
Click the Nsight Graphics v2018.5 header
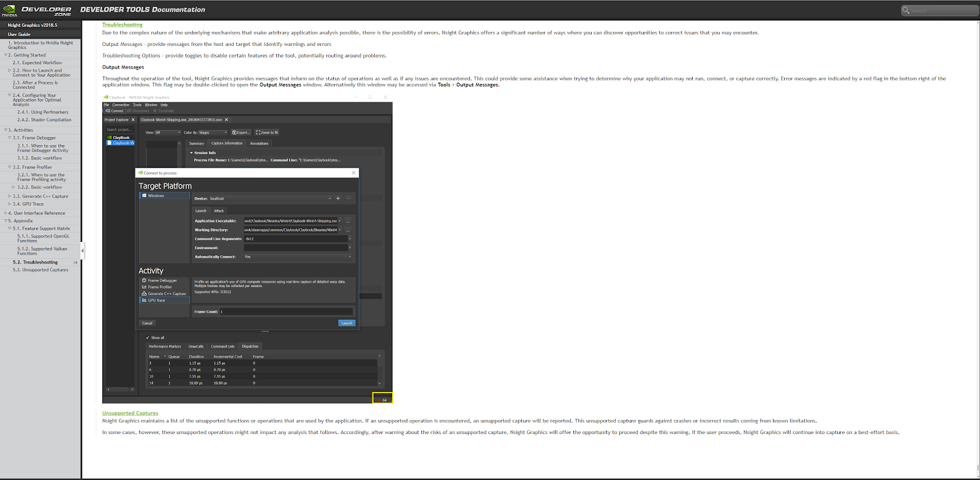tap(32, 25)
